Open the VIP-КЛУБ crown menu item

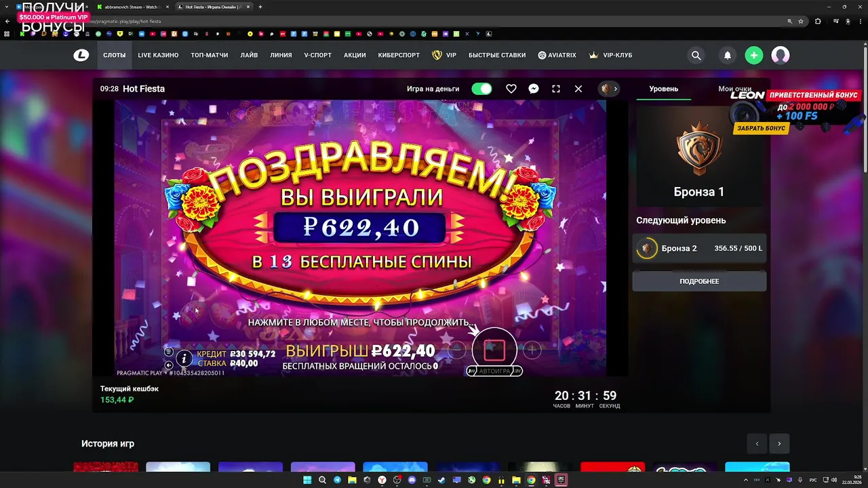pos(610,56)
